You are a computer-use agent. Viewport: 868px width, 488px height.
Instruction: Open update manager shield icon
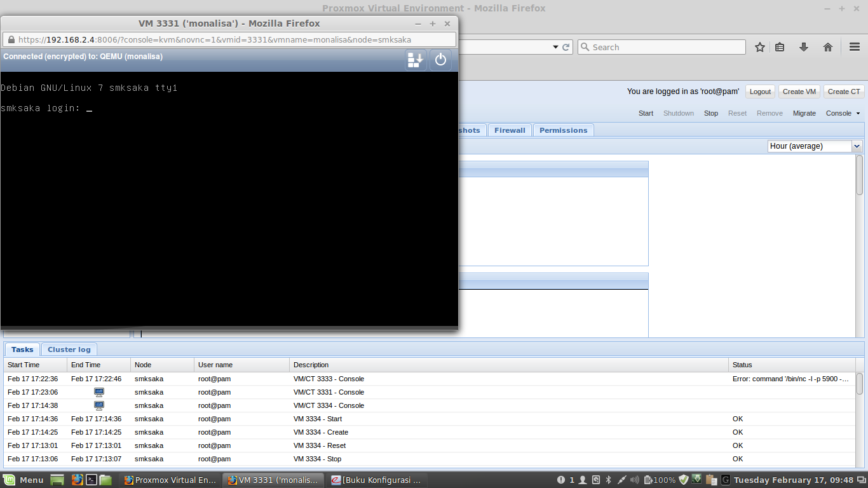(684, 480)
